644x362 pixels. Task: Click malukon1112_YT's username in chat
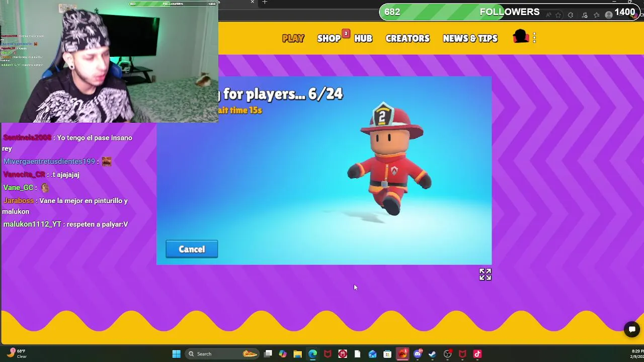[x=32, y=224]
